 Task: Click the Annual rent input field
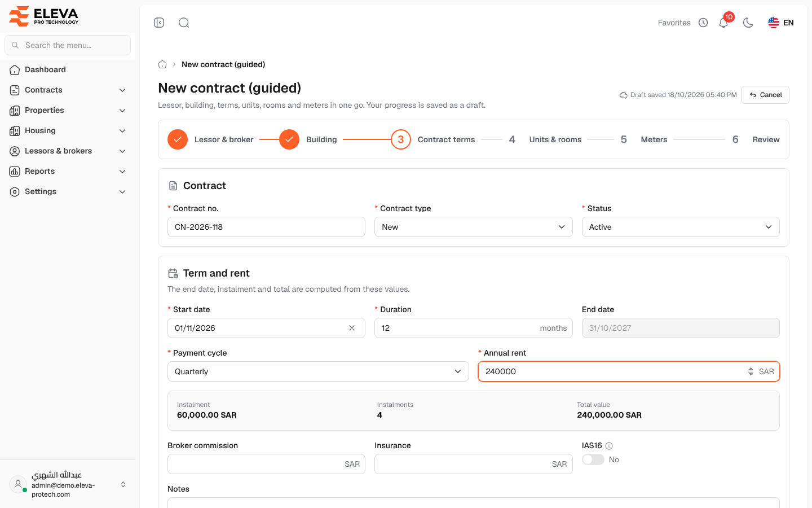point(629,371)
